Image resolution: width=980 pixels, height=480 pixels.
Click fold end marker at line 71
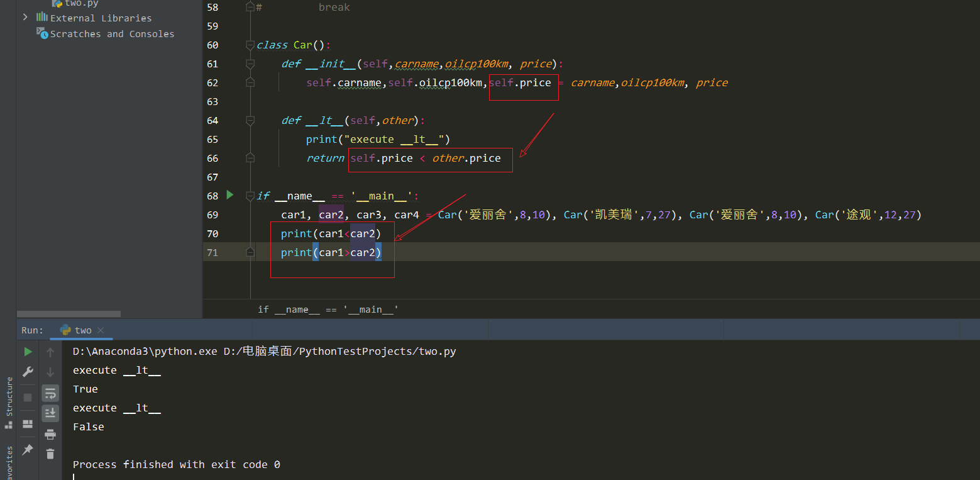[x=250, y=252]
